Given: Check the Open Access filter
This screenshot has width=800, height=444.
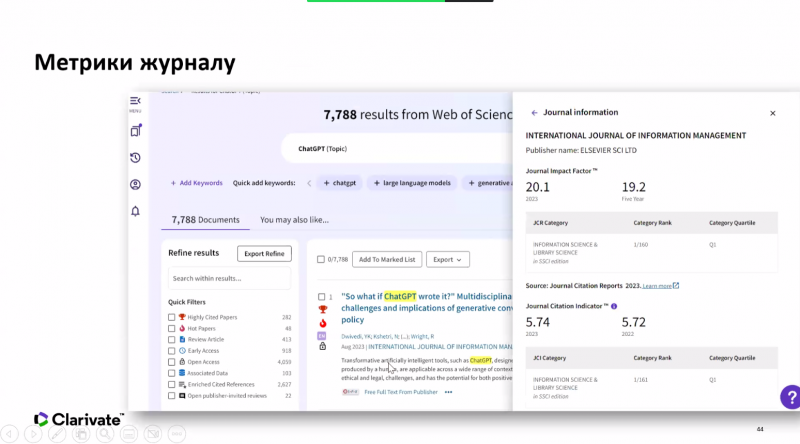Looking at the screenshot, I should pos(171,362).
